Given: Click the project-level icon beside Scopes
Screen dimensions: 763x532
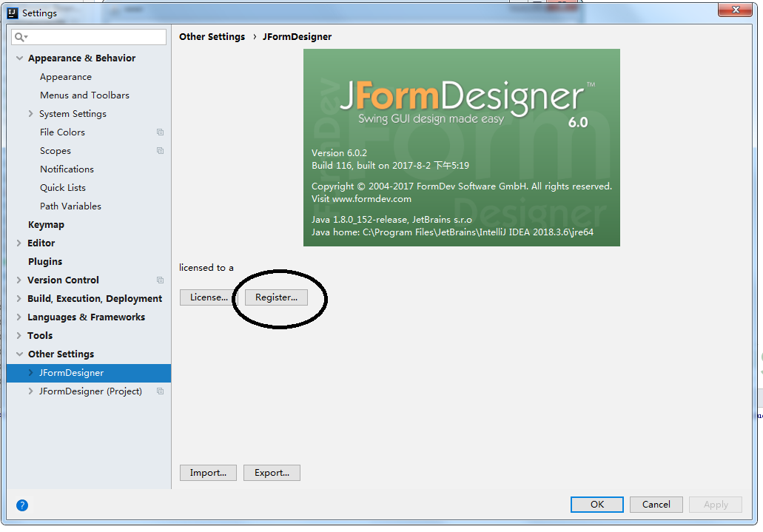Looking at the screenshot, I should coord(160,150).
